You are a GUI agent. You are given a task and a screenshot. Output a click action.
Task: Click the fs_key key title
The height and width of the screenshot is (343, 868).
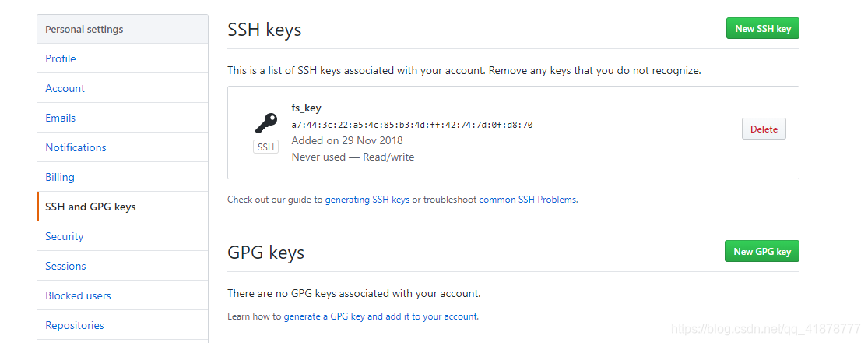point(306,108)
